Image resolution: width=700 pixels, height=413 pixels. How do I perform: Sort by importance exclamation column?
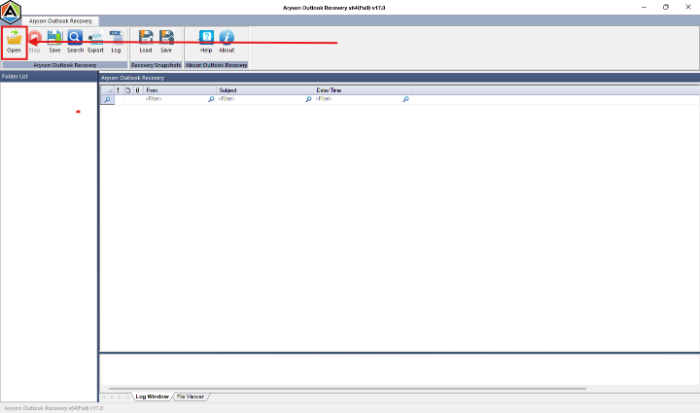118,90
